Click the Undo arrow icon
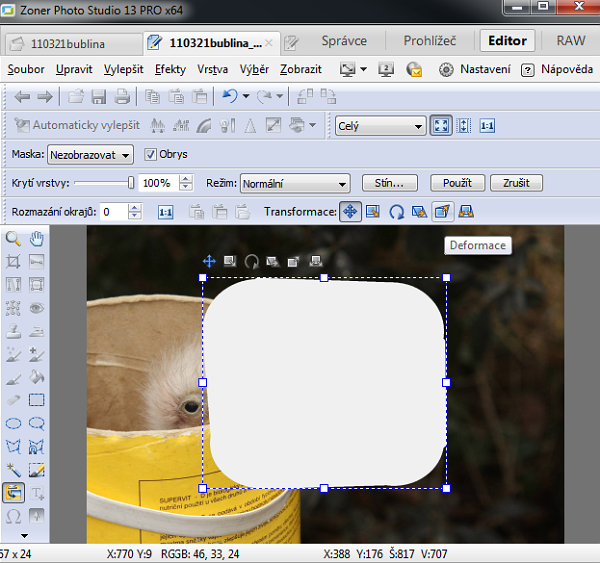The height and width of the screenshot is (563, 600). (230, 97)
